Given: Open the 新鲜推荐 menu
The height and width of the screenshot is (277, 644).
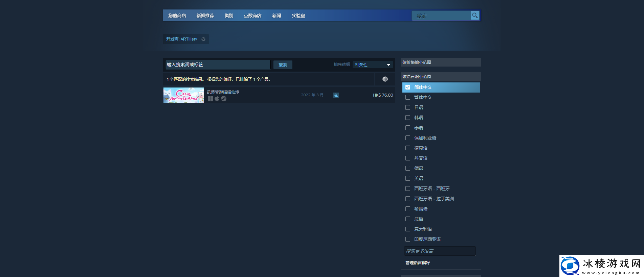Looking at the screenshot, I should pyautogui.click(x=205, y=16).
